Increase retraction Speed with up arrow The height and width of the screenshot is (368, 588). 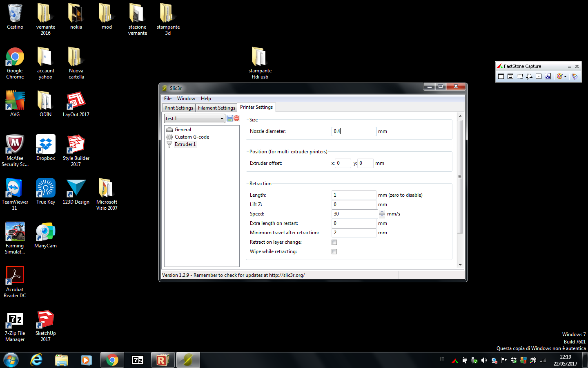pos(382,212)
